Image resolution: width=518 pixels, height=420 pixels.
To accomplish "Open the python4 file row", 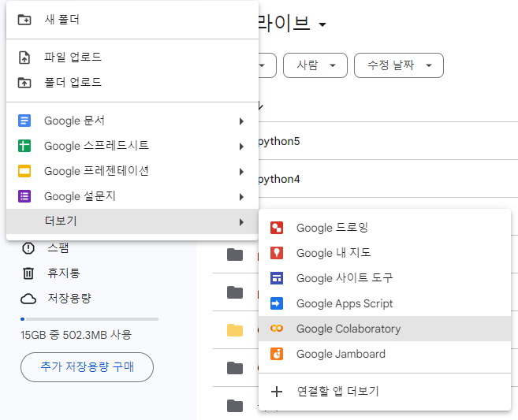I will pyautogui.click(x=388, y=179).
